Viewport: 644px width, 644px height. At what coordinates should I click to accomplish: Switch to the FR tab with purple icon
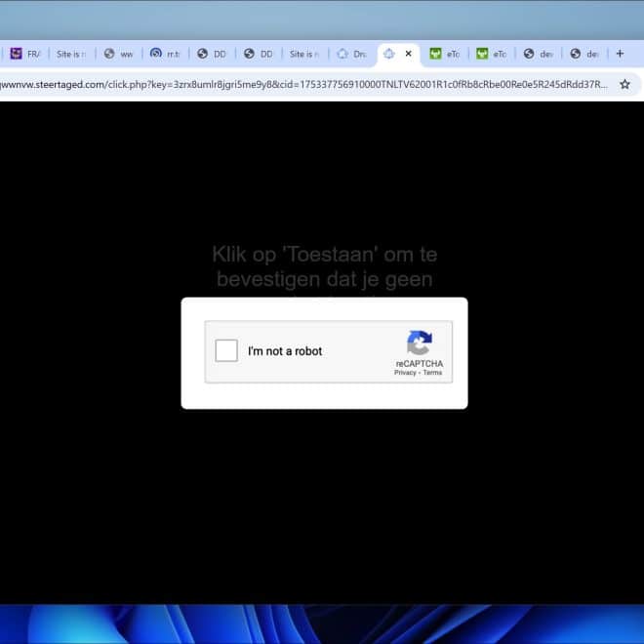click(25, 54)
